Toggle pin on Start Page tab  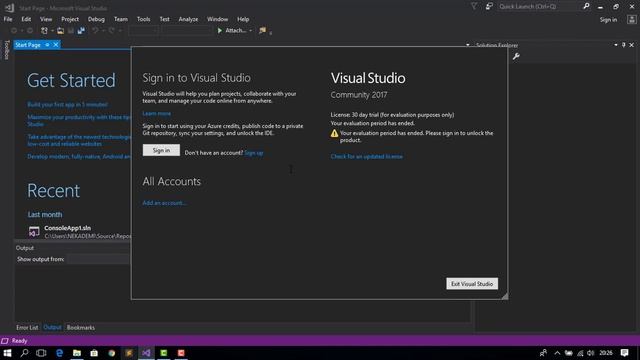pyautogui.click(x=47, y=45)
